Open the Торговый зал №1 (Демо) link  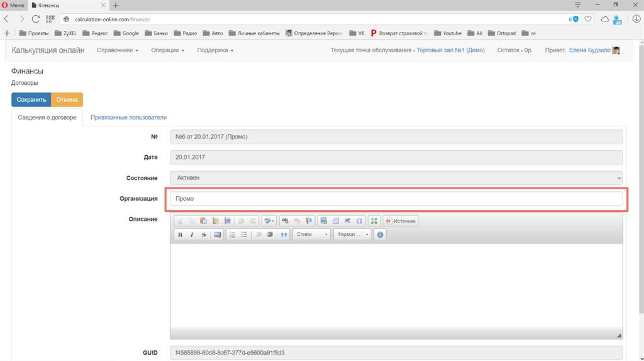point(451,50)
